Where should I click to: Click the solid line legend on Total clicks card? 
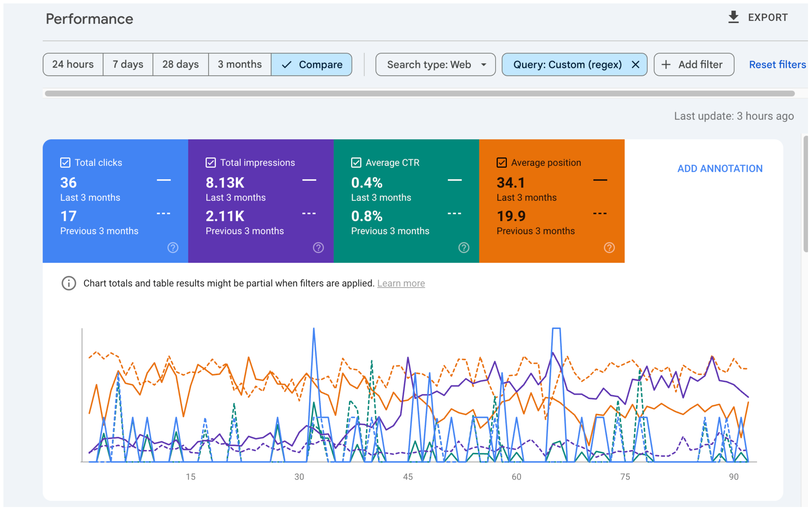click(163, 180)
